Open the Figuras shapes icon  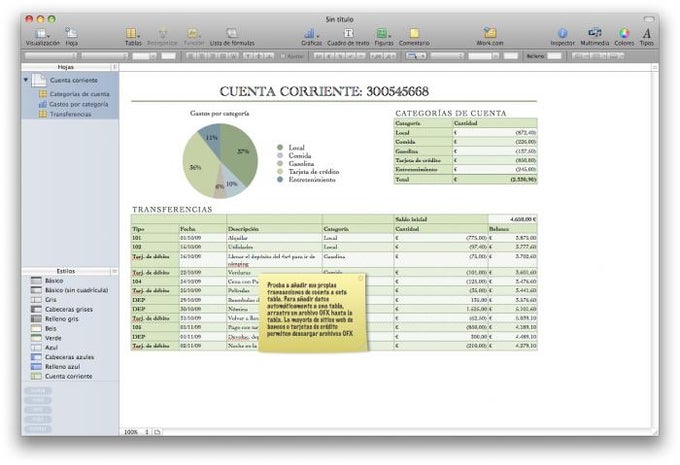pos(383,33)
